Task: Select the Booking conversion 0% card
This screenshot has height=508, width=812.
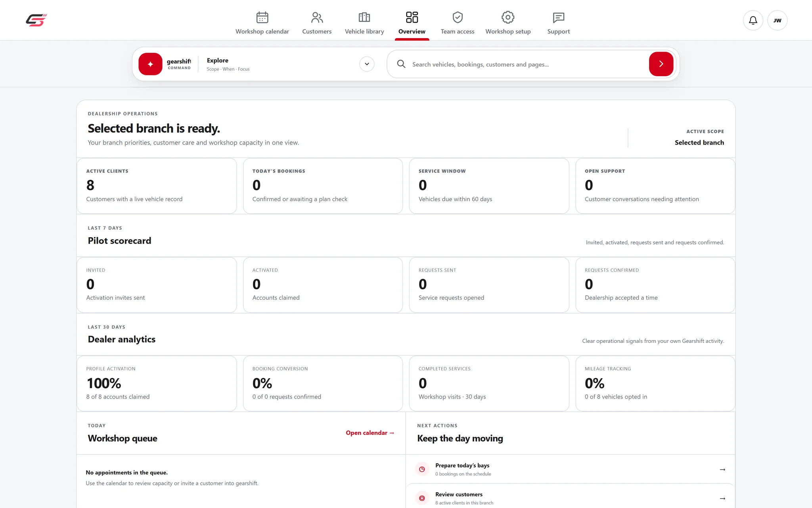Action: [323, 383]
